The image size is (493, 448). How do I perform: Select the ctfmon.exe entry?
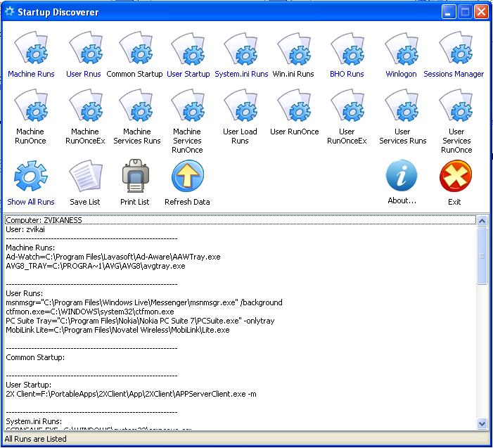coord(90,312)
